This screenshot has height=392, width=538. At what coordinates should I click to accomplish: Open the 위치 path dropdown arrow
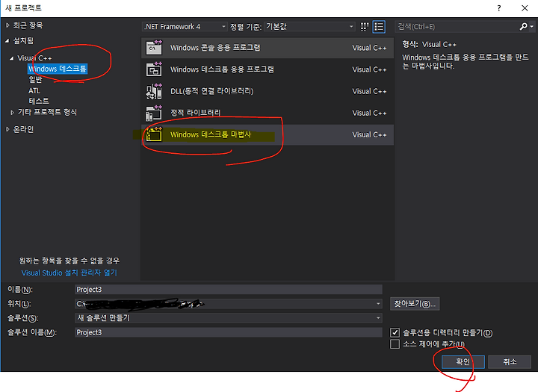click(378, 303)
